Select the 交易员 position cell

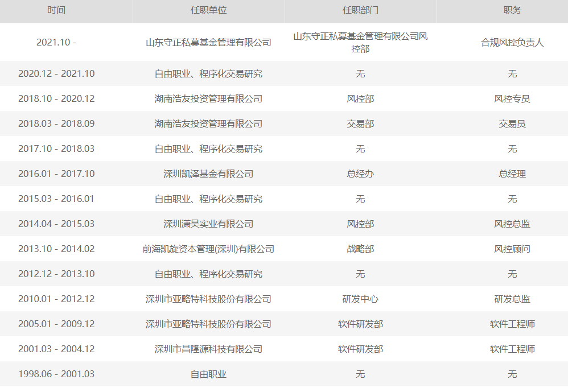(x=512, y=123)
